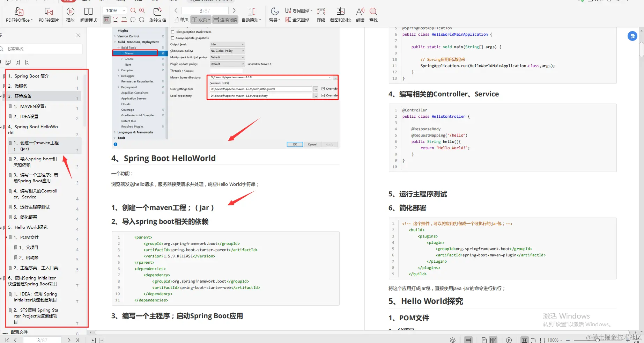644x343 pixels.
Task: Open the 背景 background dropdown
Action: tap(275, 15)
